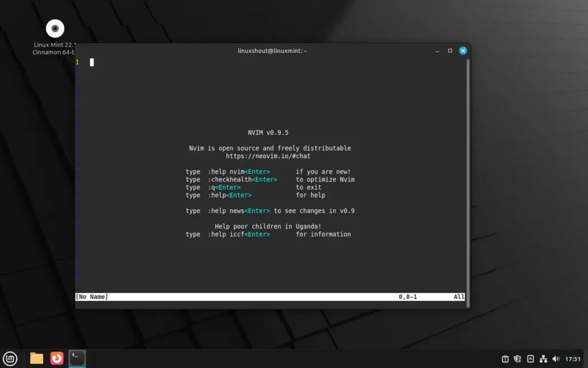Open the 17:31 clock calendar
The height and width of the screenshot is (368, 588).
(572, 359)
